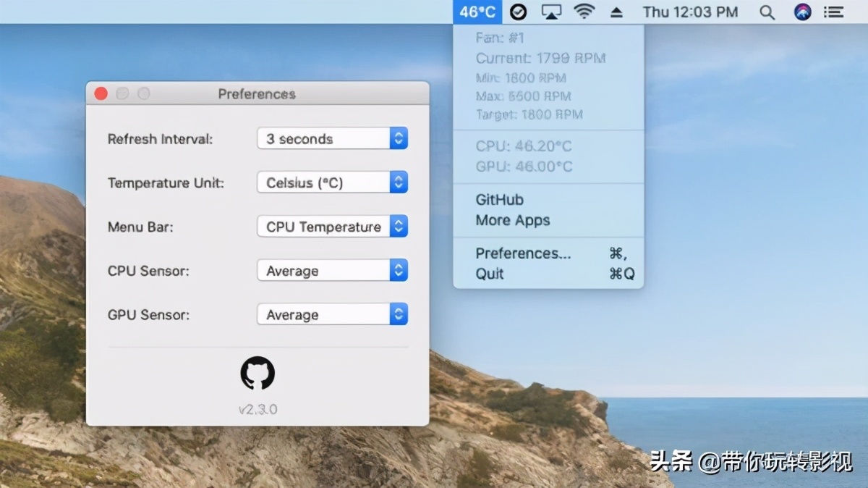The image size is (868, 488).
Task: Click the eject icon in menu bar
Action: click(x=617, y=12)
